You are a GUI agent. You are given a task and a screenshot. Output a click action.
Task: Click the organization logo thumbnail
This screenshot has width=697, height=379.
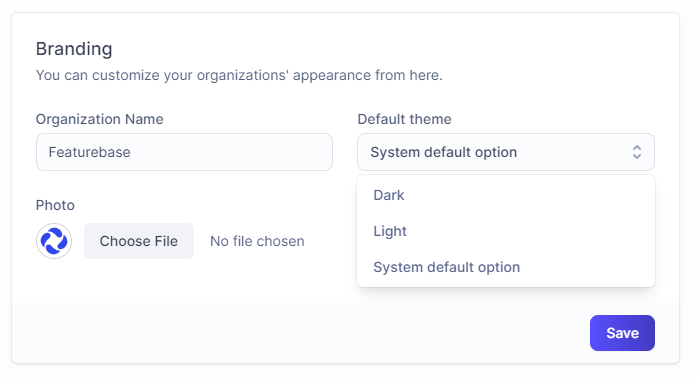click(x=54, y=241)
